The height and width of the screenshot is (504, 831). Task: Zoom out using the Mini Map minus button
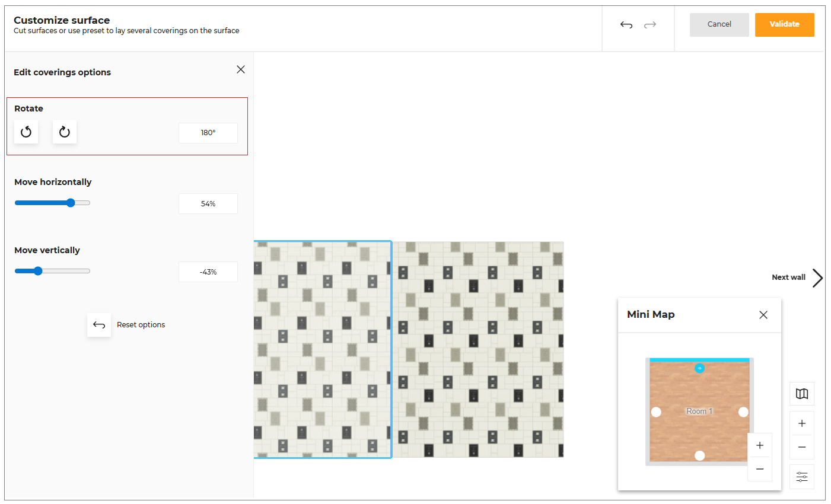[760, 469]
